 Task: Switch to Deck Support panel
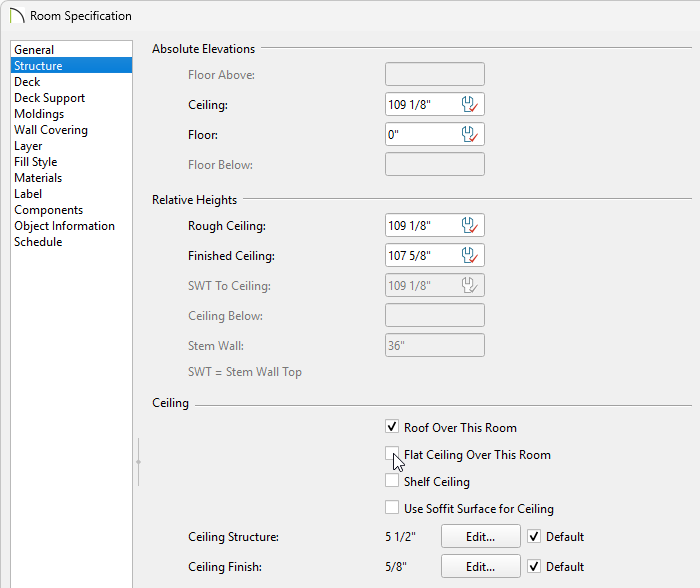(71, 98)
